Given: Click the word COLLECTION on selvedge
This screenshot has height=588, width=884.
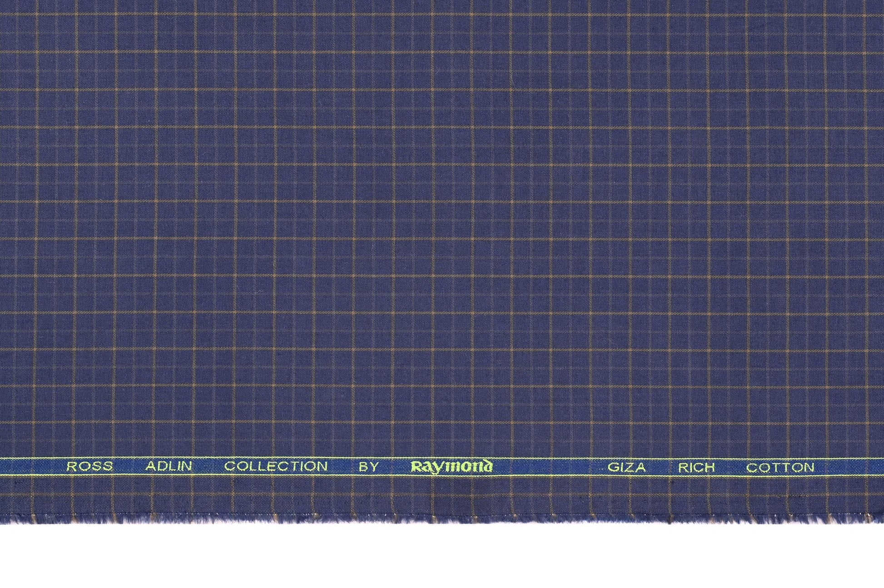Looking at the screenshot, I should click(276, 466).
